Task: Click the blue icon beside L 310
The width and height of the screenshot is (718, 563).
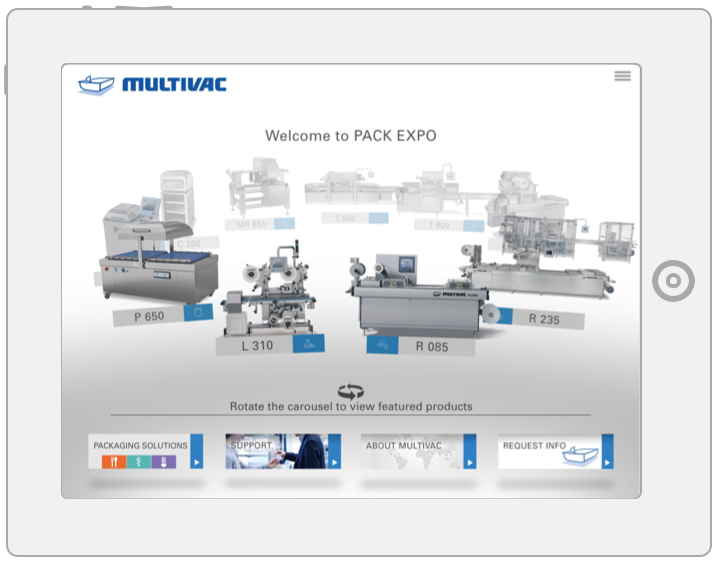Action: click(309, 343)
